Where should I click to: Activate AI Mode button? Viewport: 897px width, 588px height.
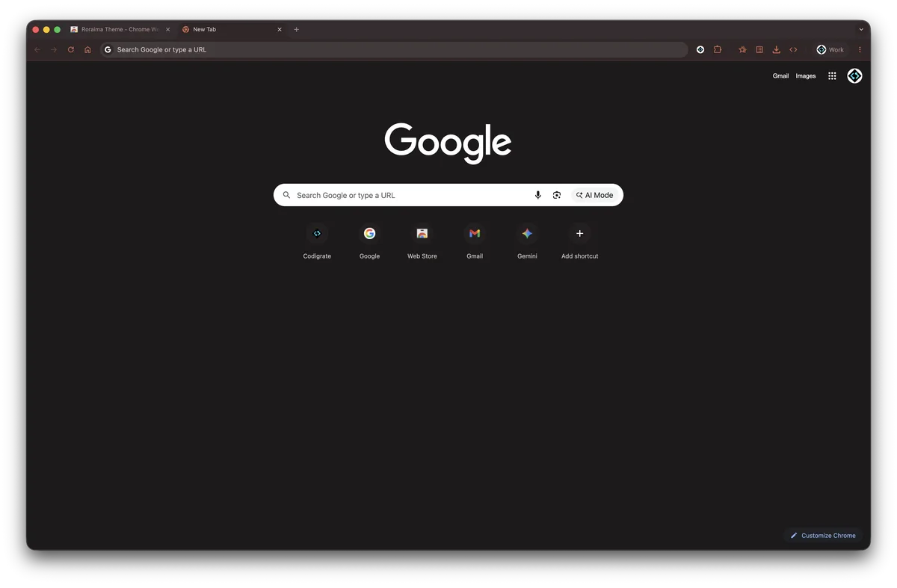595,196
